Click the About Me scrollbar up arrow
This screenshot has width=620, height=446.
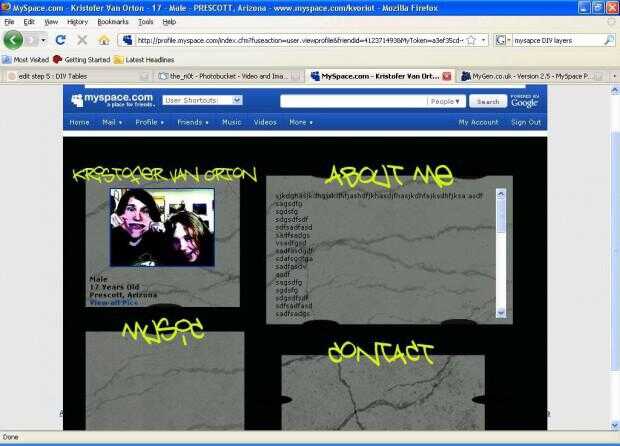501,194
